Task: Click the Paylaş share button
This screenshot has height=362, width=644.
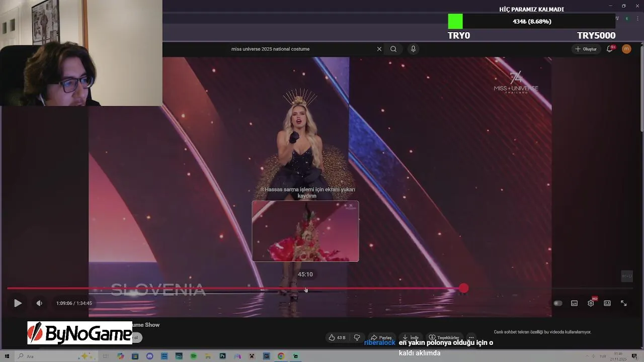Action: click(x=381, y=337)
